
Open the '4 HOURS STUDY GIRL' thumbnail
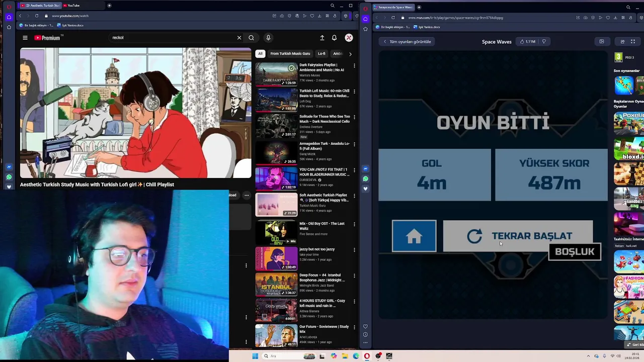[276, 310]
